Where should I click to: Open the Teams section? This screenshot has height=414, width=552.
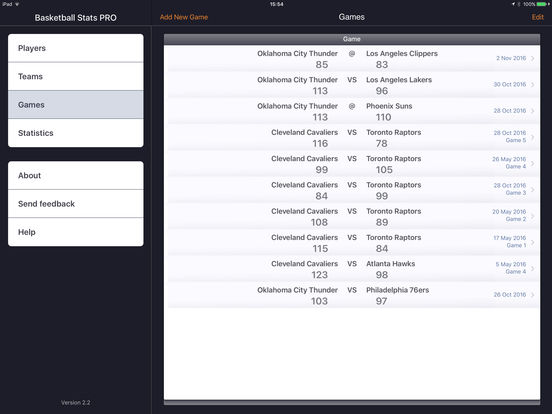click(76, 76)
